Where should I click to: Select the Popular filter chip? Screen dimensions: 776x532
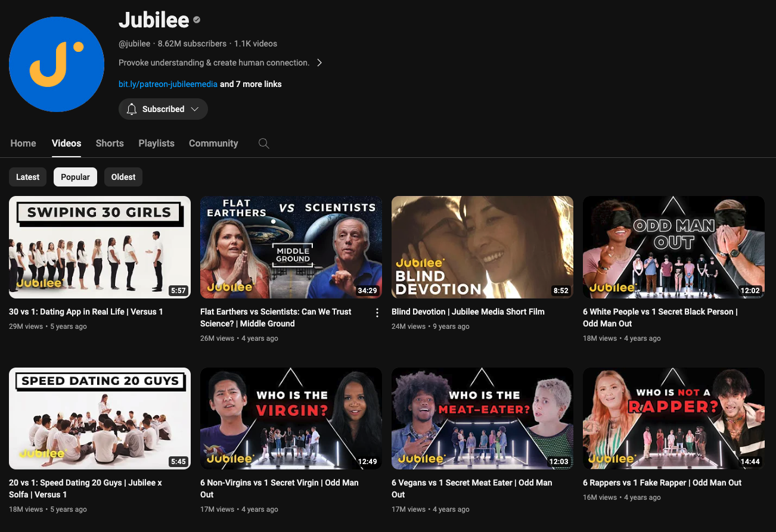click(75, 176)
